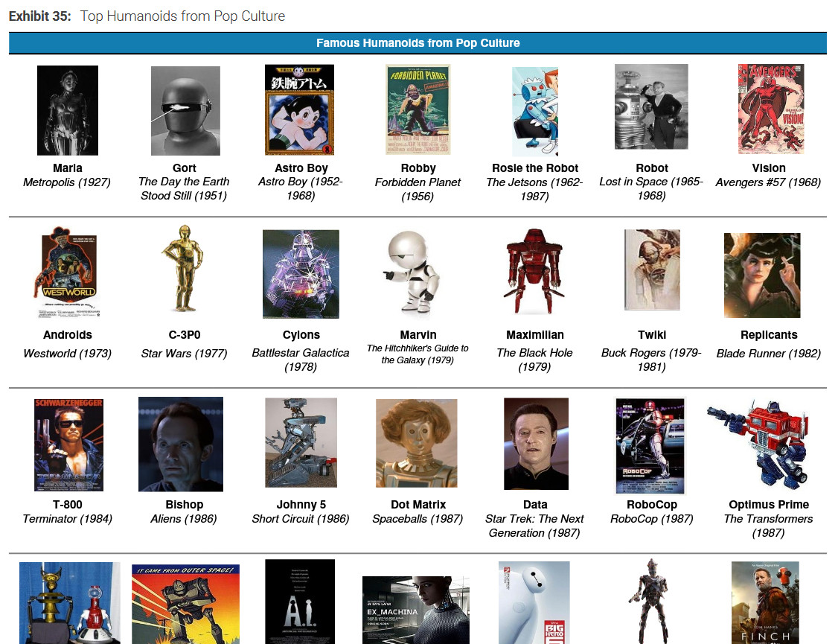Image resolution: width=838 pixels, height=644 pixels.
Task: Open the Avengers Vision comic cover
Action: (771, 109)
